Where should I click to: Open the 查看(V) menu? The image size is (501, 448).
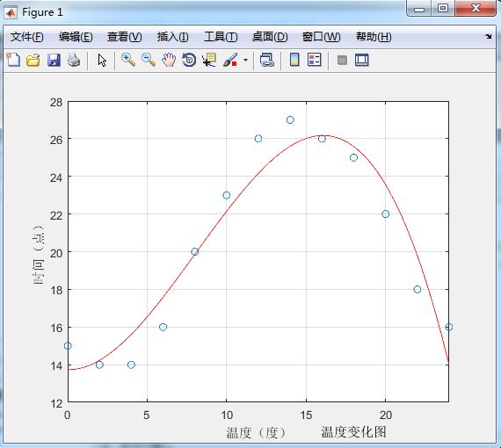pyautogui.click(x=124, y=37)
